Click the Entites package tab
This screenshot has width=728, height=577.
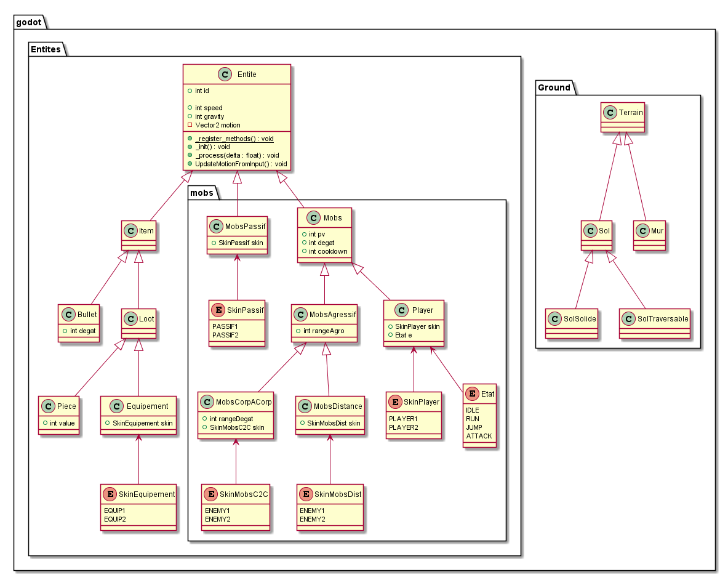coord(47,49)
